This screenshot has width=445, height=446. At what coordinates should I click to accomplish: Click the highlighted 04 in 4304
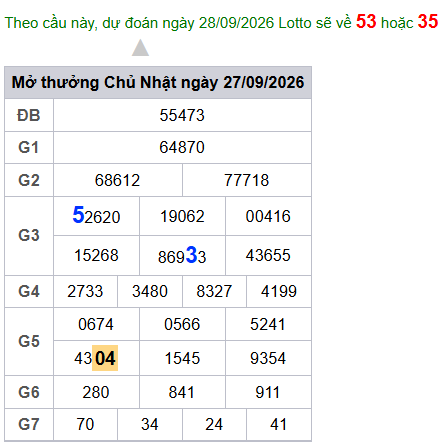pyautogui.click(x=105, y=358)
